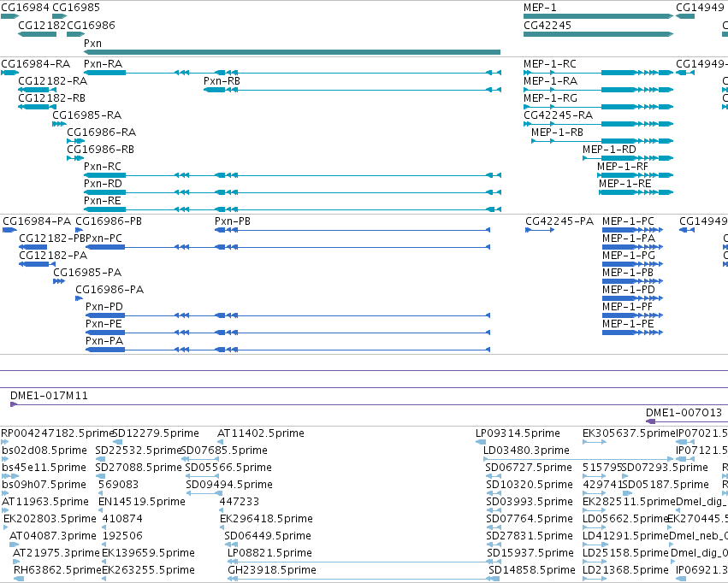Select transcript label CG42245-RA
This screenshot has height=583, width=728.
[x=559, y=115]
